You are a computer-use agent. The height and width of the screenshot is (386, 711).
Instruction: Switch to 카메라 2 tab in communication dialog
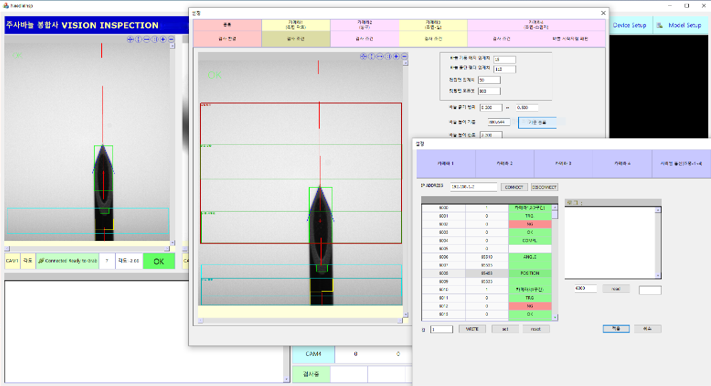click(x=505, y=163)
